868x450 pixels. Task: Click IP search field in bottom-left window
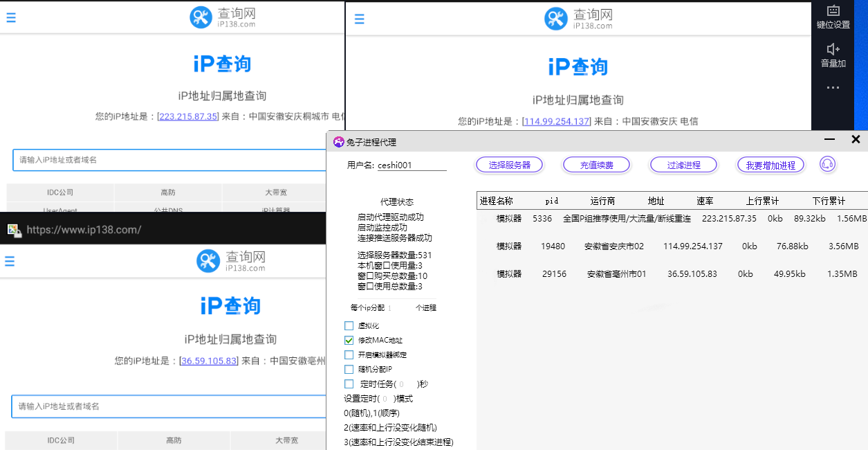point(169,406)
